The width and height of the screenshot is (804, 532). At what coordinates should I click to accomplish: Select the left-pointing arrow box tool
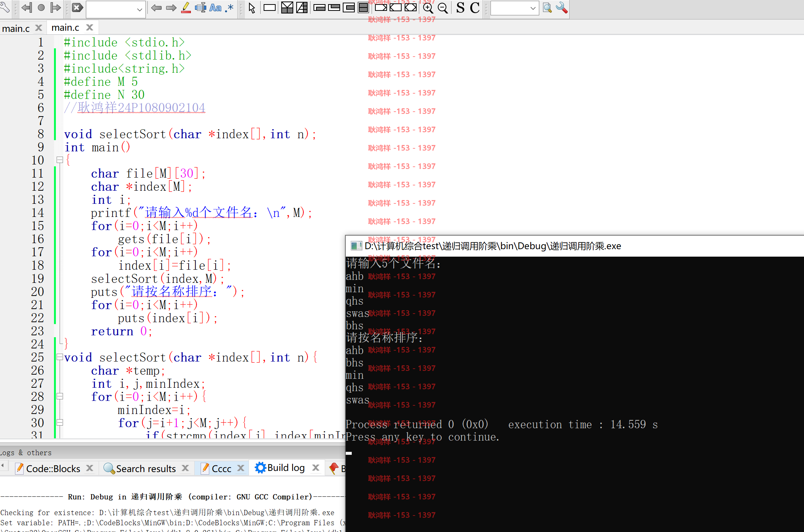[396, 7]
